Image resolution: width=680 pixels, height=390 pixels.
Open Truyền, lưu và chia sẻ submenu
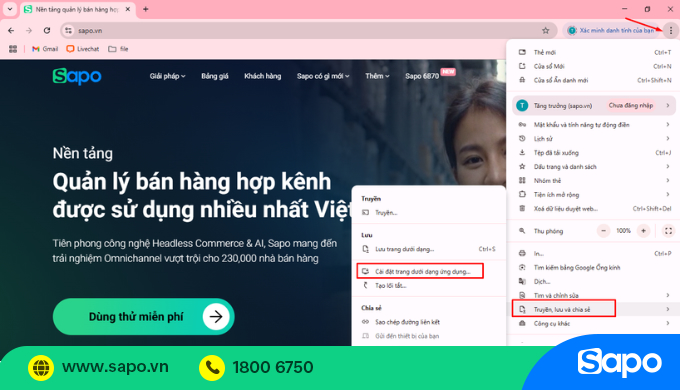pyautogui.click(x=593, y=309)
